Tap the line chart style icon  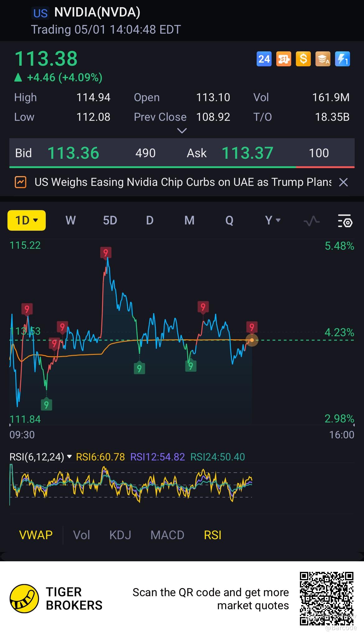click(311, 221)
